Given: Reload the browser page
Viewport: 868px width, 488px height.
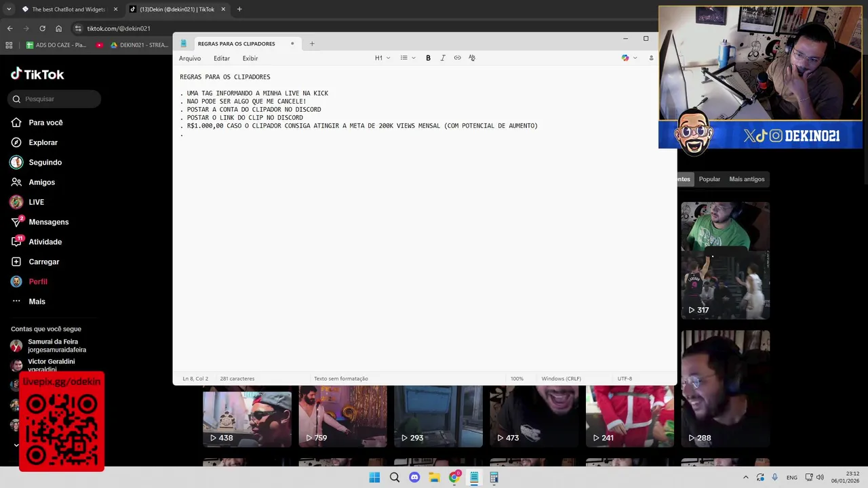Looking at the screenshot, I should [42, 28].
